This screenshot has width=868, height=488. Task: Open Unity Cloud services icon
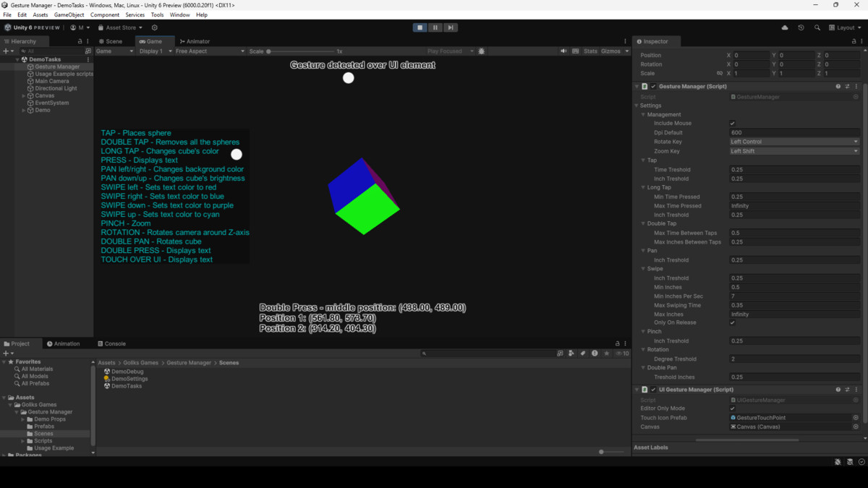click(x=785, y=27)
